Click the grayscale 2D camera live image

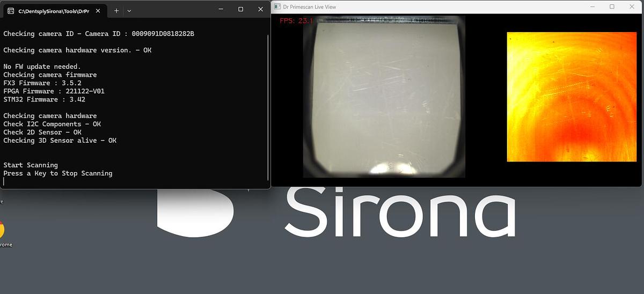pos(384,97)
